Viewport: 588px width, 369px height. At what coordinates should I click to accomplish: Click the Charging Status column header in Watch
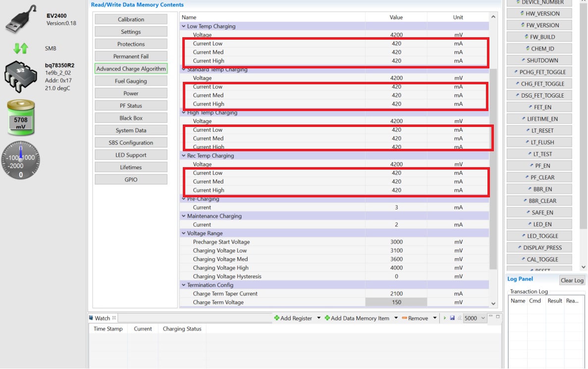click(182, 329)
